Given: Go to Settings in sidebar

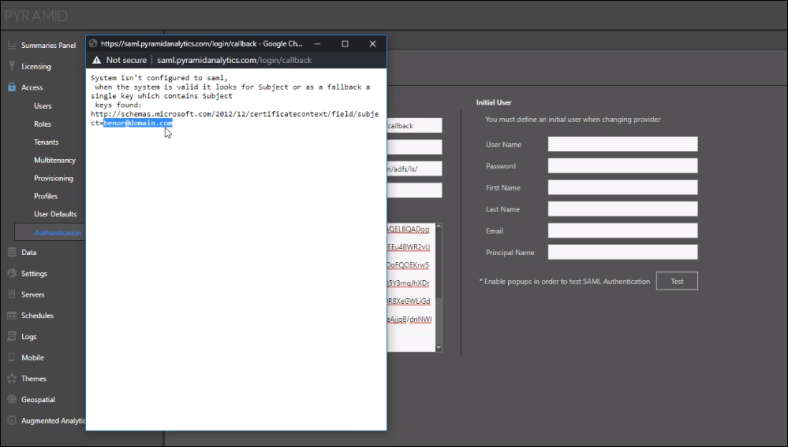Looking at the screenshot, I should point(34,274).
